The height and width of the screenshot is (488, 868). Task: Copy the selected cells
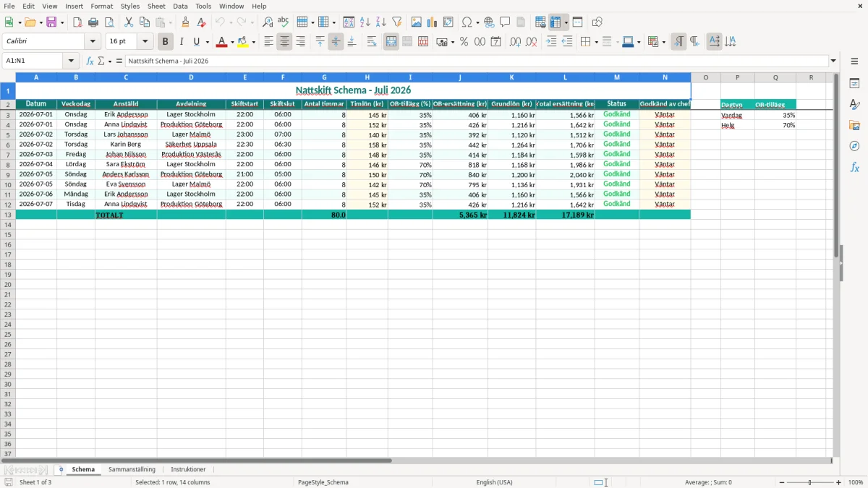[x=145, y=22]
